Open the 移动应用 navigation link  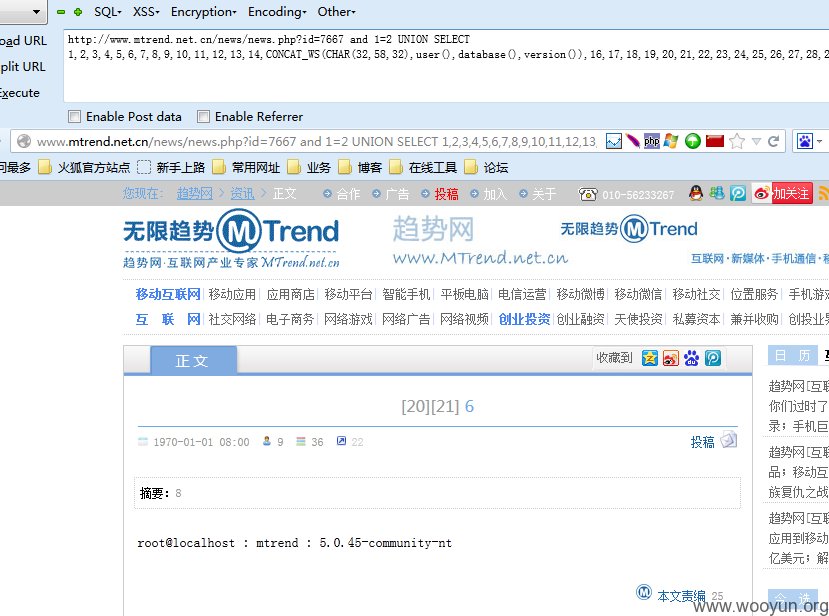point(232,294)
